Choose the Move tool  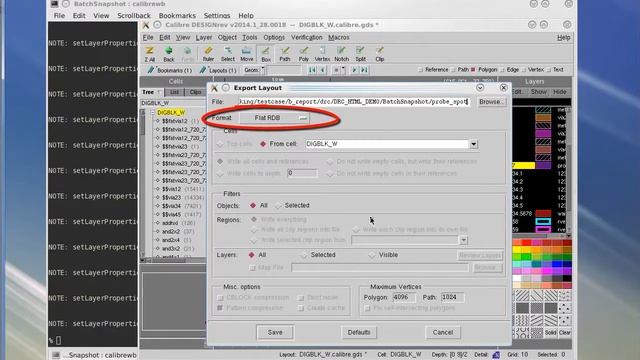click(x=247, y=54)
